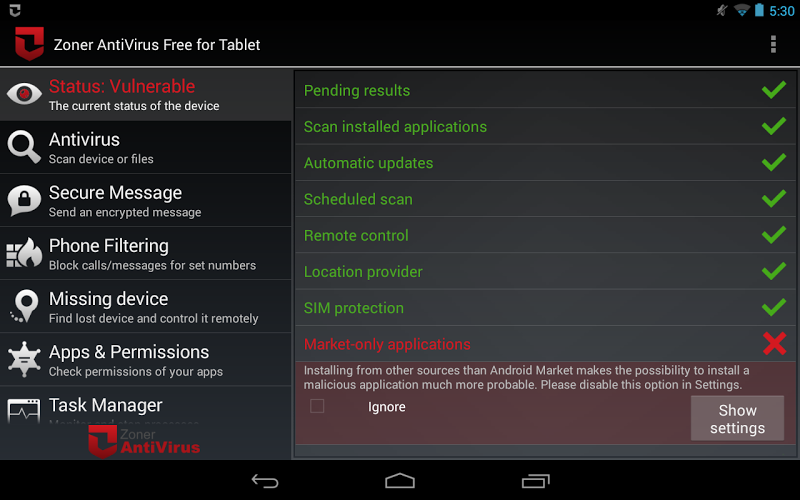Open the recent apps navigation button
This screenshot has height=500, width=800.
[x=536, y=481]
